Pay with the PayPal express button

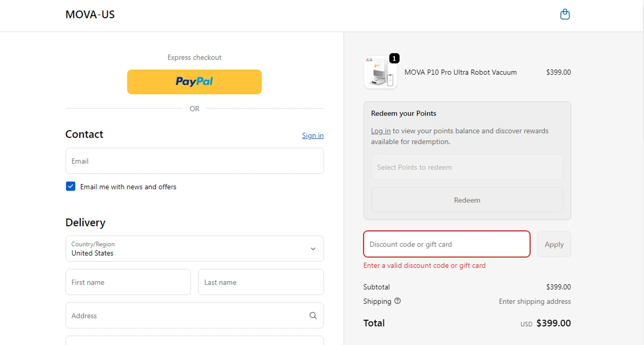click(x=194, y=82)
